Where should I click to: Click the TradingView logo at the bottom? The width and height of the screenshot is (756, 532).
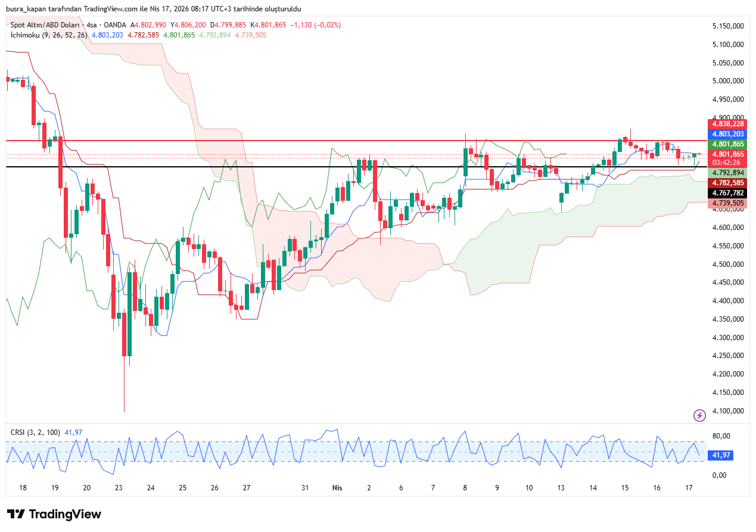[54, 514]
